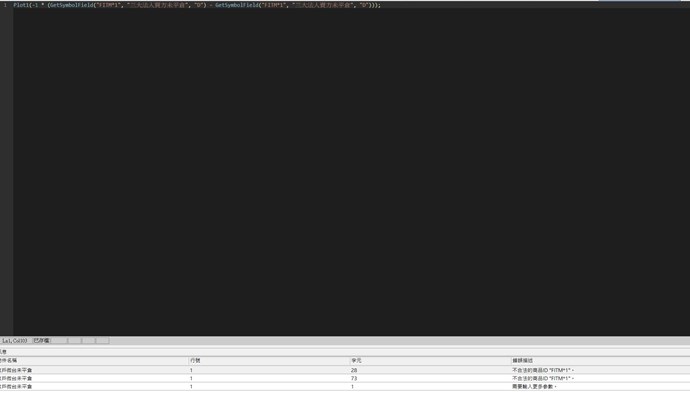Select the second 不合法的商品ID error, character 73
The height and width of the screenshot is (400, 690).
tap(345, 378)
